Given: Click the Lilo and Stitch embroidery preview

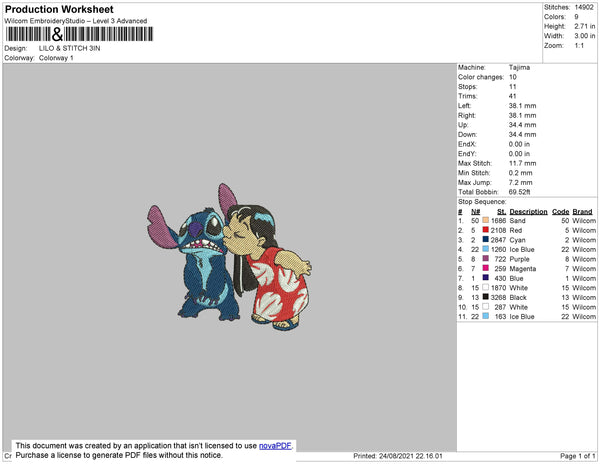Looking at the screenshot, I should tap(230, 257).
